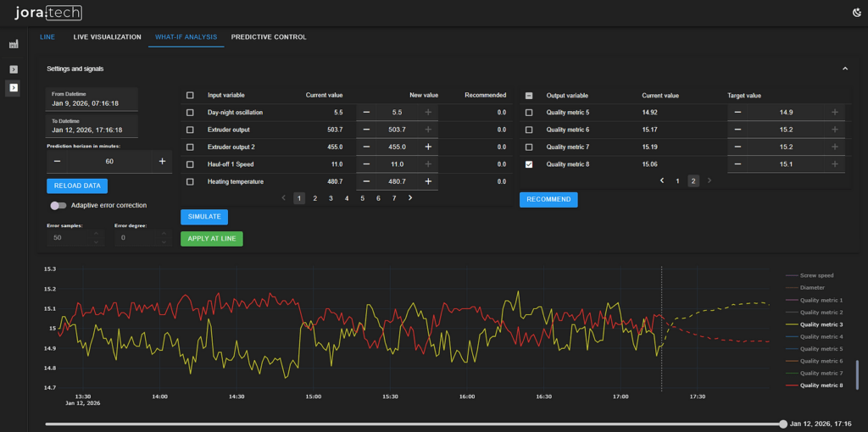This screenshot has width=868, height=432.
Task: Switch to Predictive Control tab
Action: point(269,37)
